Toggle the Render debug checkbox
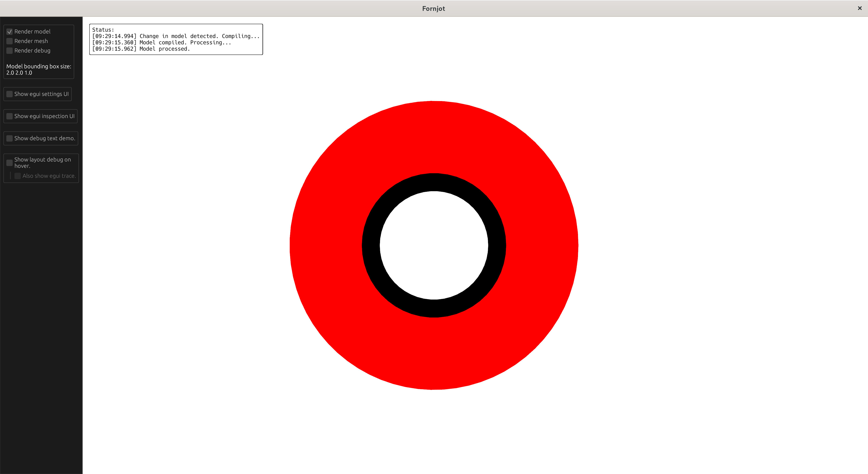 [x=9, y=51]
